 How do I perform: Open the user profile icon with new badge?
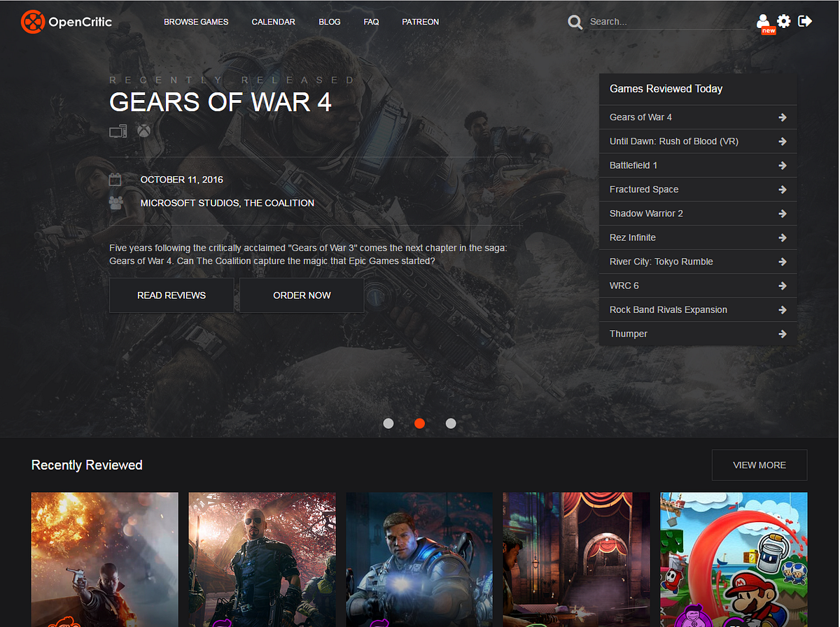pos(763,21)
